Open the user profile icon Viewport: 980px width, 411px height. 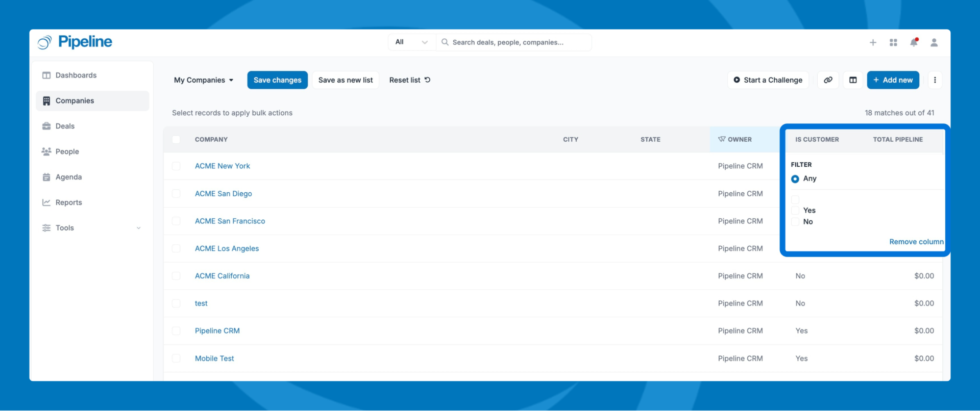tap(934, 43)
